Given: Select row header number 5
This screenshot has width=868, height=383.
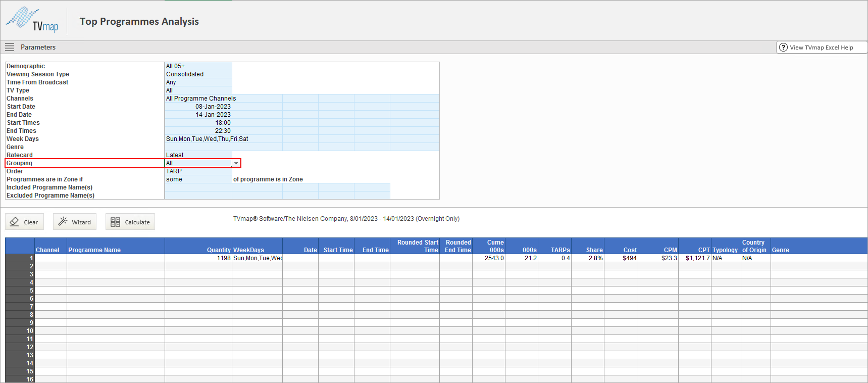Looking at the screenshot, I should (20, 291).
